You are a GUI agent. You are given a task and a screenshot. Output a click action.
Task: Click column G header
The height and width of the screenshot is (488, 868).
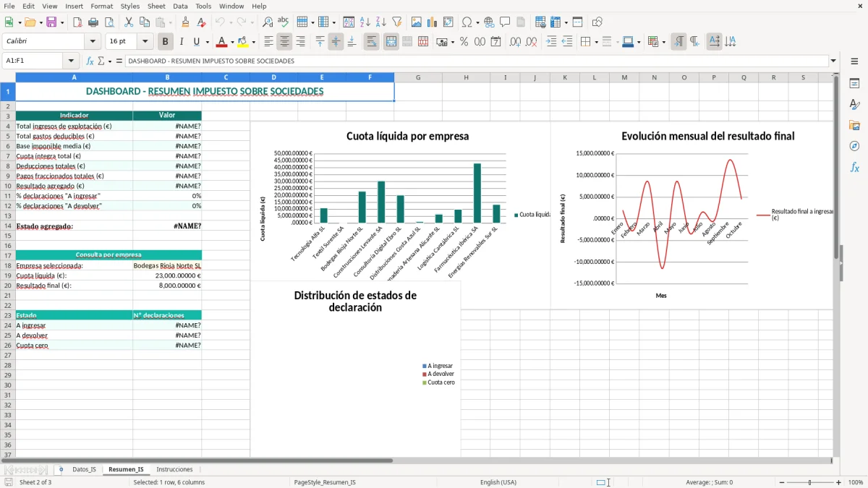[418, 77]
